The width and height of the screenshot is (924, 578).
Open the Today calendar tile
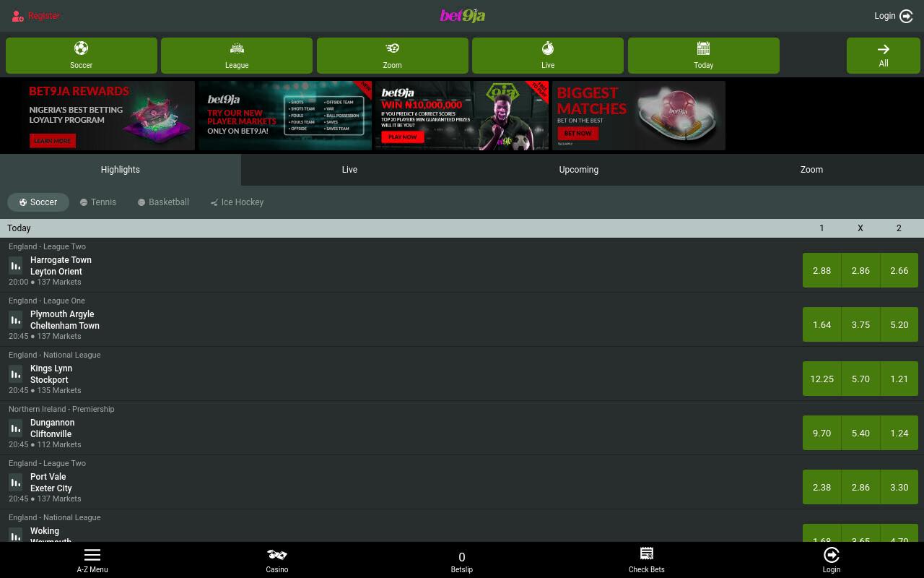[704, 56]
